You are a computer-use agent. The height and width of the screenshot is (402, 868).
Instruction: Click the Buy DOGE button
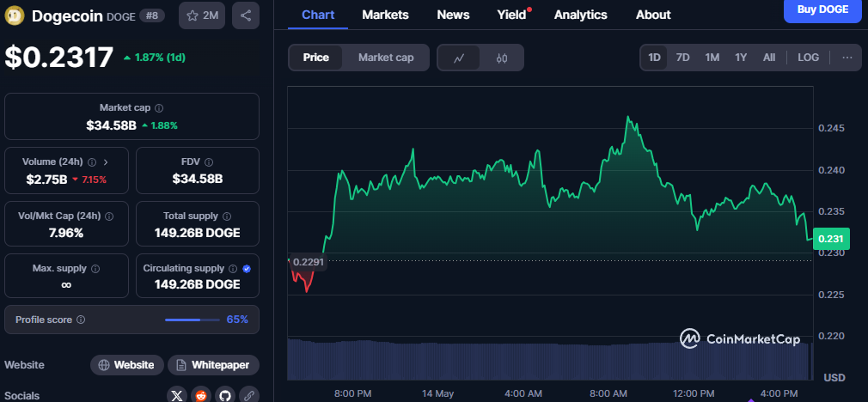pyautogui.click(x=822, y=9)
